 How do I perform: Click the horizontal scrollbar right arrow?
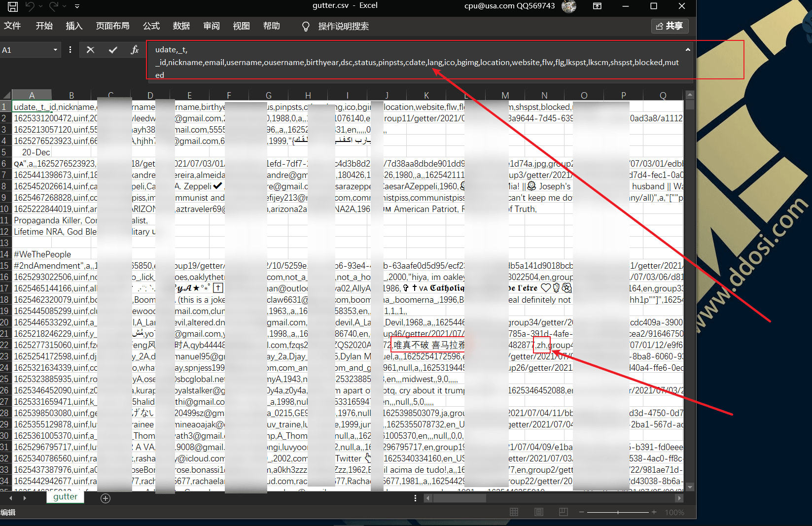[x=679, y=498]
